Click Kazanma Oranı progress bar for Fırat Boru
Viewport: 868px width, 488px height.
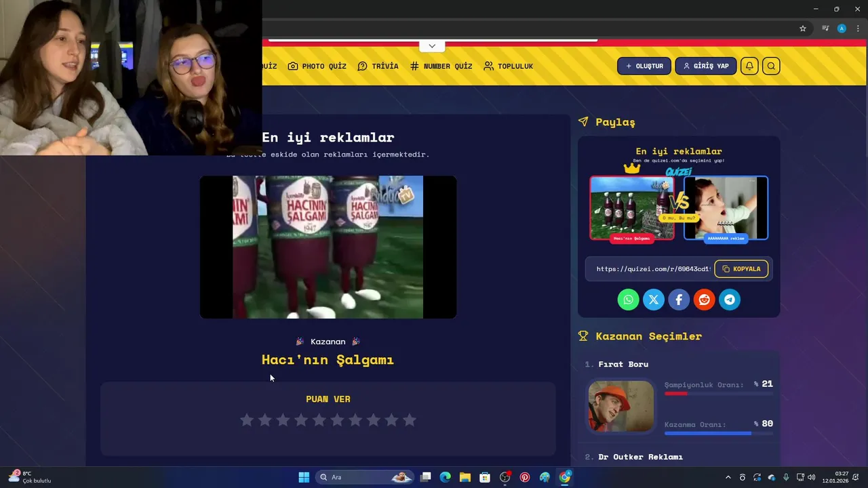click(719, 433)
